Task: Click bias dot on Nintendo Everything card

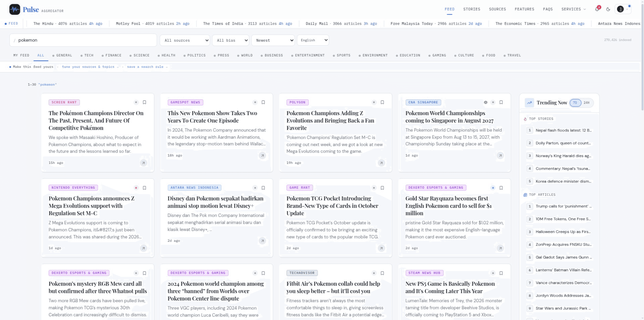Action: (x=136, y=188)
